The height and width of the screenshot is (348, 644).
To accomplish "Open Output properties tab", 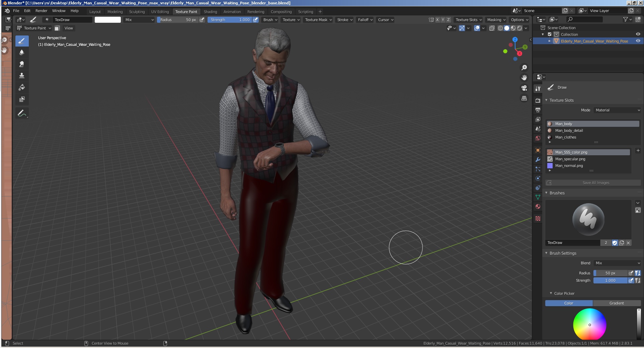I will click(x=538, y=110).
